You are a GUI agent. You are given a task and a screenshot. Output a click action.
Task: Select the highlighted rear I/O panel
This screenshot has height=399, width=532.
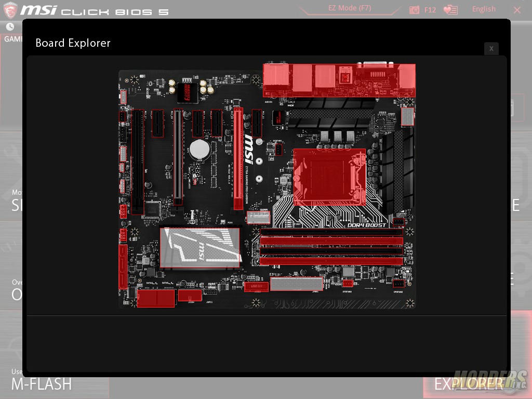339,81
